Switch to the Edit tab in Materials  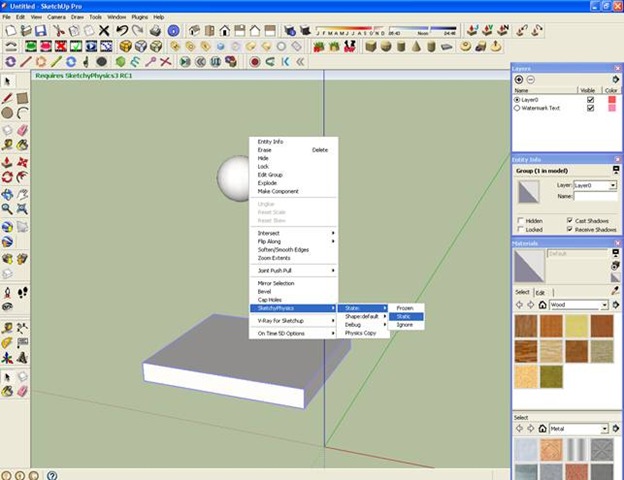(540, 292)
